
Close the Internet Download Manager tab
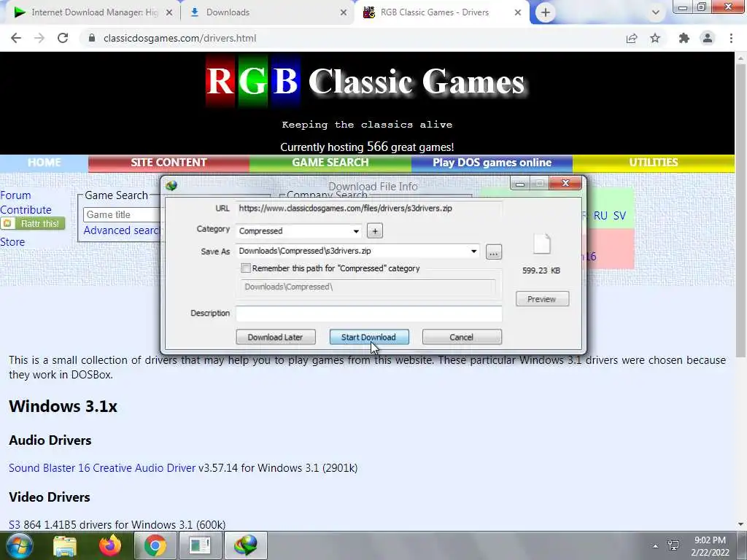coord(169,12)
